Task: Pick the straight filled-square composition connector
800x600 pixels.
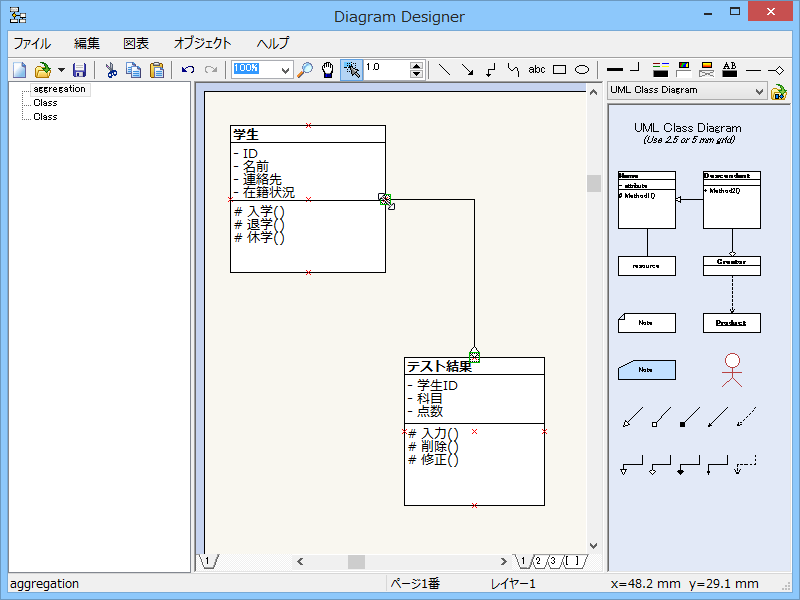Action: pos(689,417)
